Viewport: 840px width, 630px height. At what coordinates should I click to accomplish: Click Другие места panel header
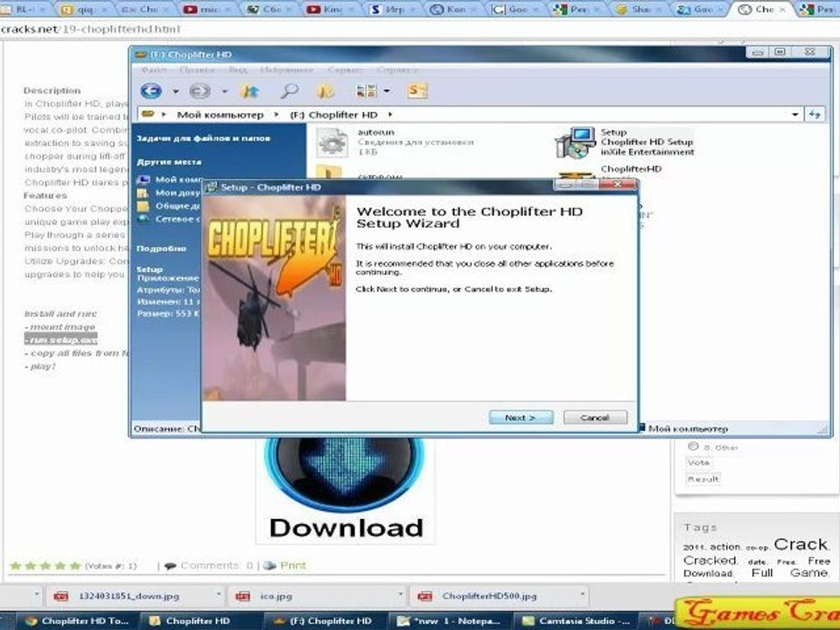[x=169, y=162]
